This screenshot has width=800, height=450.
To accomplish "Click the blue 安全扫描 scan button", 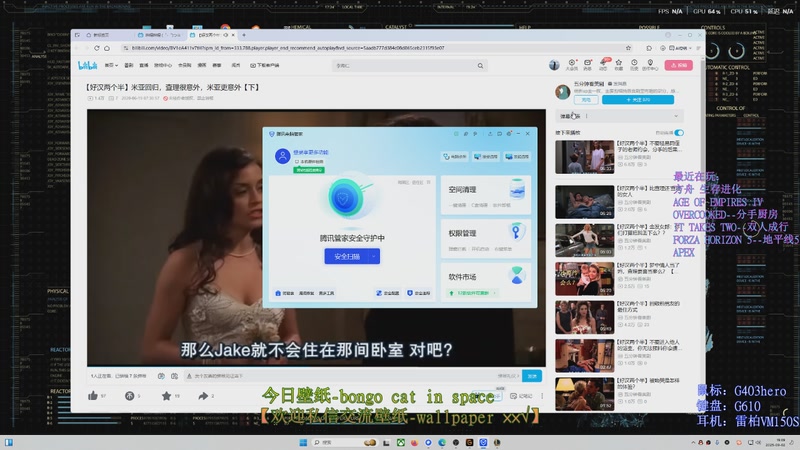I will [x=347, y=256].
